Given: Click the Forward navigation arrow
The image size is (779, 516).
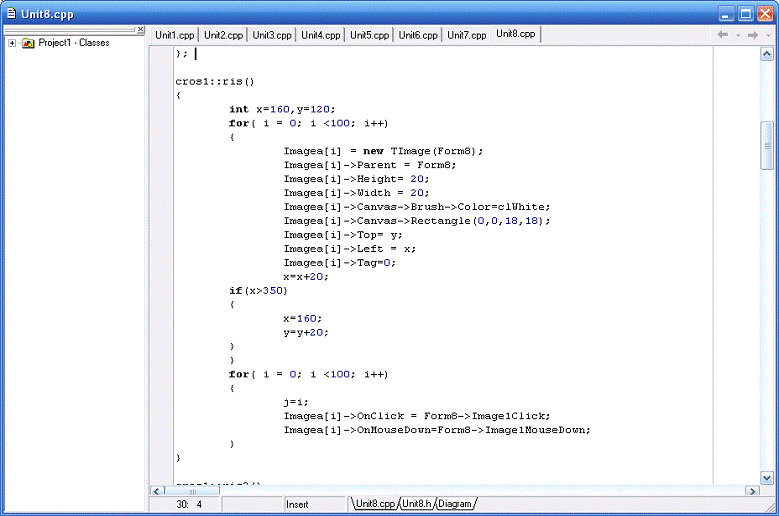Looking at the screenshot, I should point(752,34).
